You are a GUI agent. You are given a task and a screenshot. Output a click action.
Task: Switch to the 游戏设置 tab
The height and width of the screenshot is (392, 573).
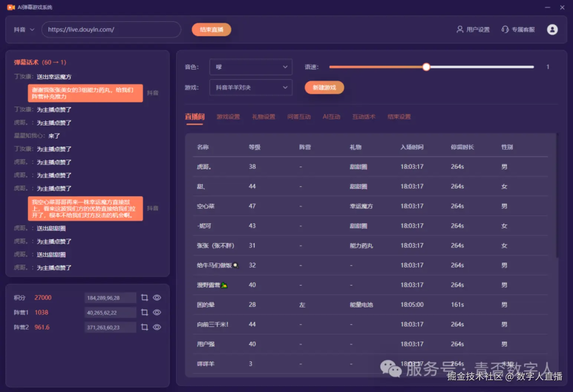pyautogui.click(x=228, y=117)
